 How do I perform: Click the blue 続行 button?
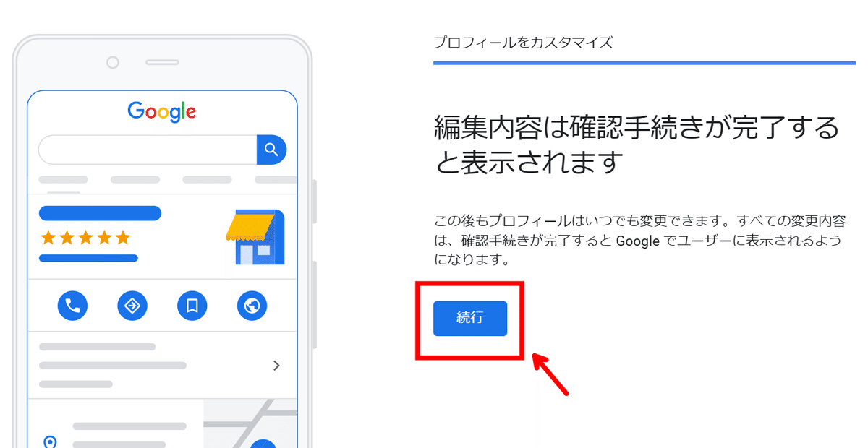click(470, 319)
